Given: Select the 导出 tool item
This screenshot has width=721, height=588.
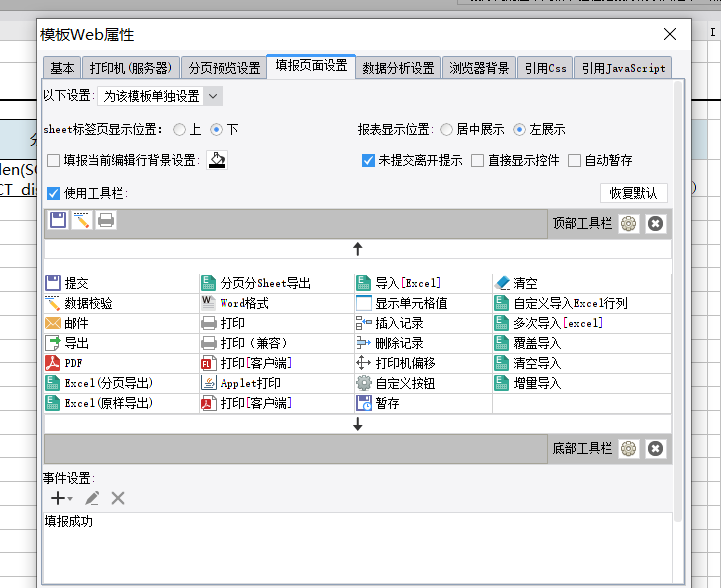Looking at the screenshot, I should pos(122,343).
